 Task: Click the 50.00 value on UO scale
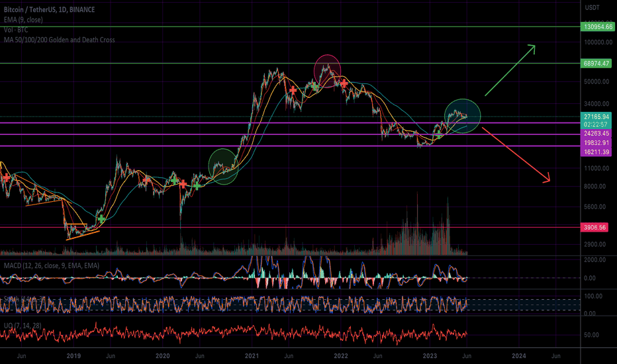592,336
